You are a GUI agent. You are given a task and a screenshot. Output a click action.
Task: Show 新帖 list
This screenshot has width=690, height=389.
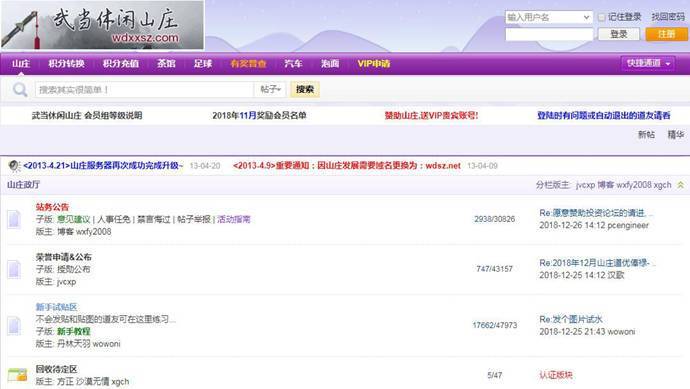point(646,135)
